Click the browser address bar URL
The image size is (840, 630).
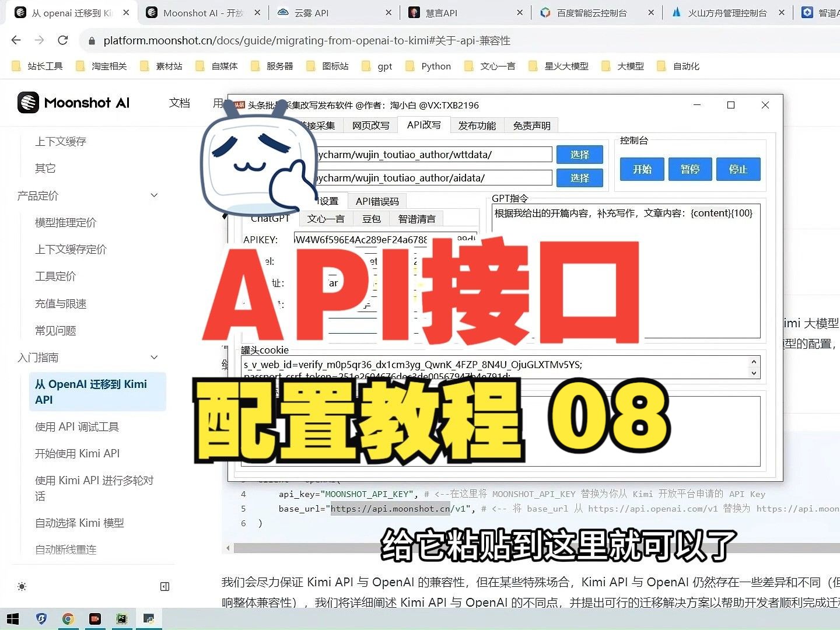307,41
